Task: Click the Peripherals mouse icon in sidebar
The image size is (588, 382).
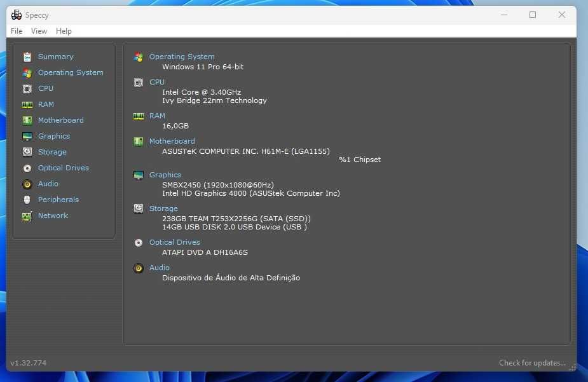Action: pyautogui.click(x=27, y=200)
